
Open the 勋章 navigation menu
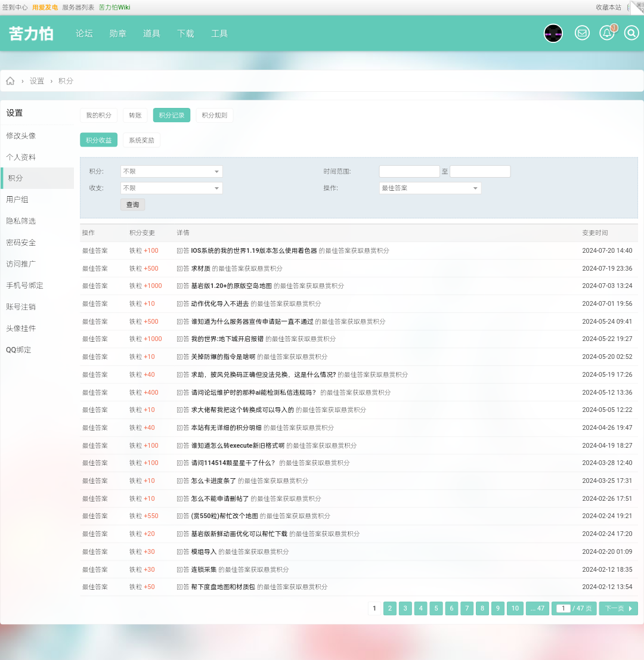118,33
